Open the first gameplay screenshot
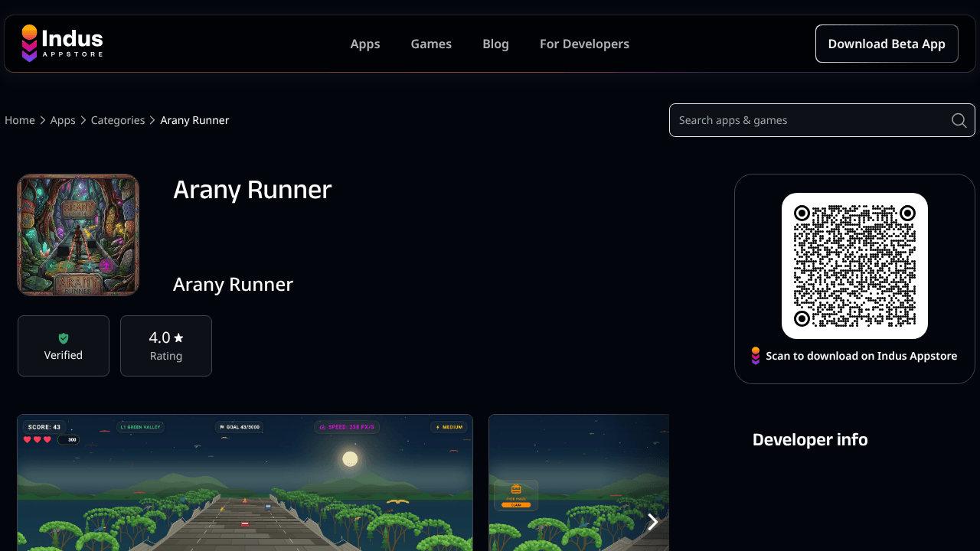 click(x=245, y=482)
